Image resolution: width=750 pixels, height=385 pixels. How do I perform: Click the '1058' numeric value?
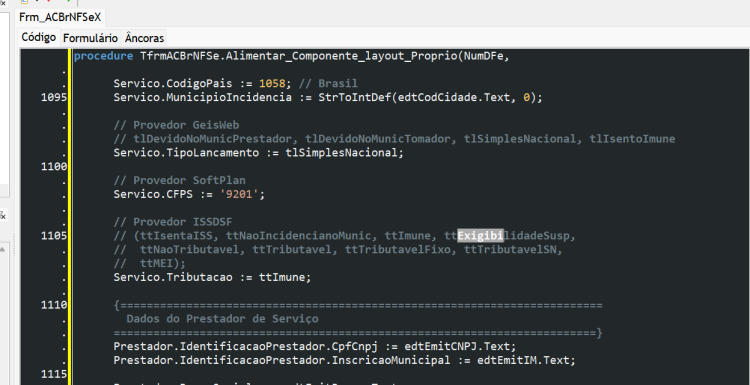[272, 84]
